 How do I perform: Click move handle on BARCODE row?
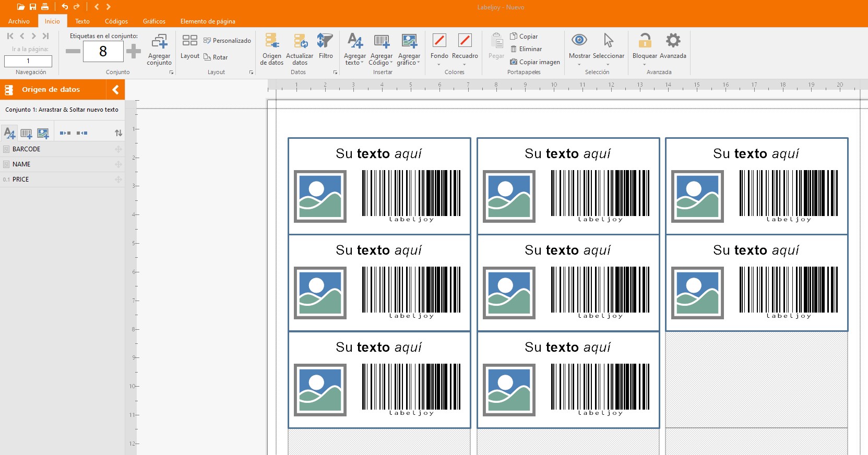click(x=118, y=149)
